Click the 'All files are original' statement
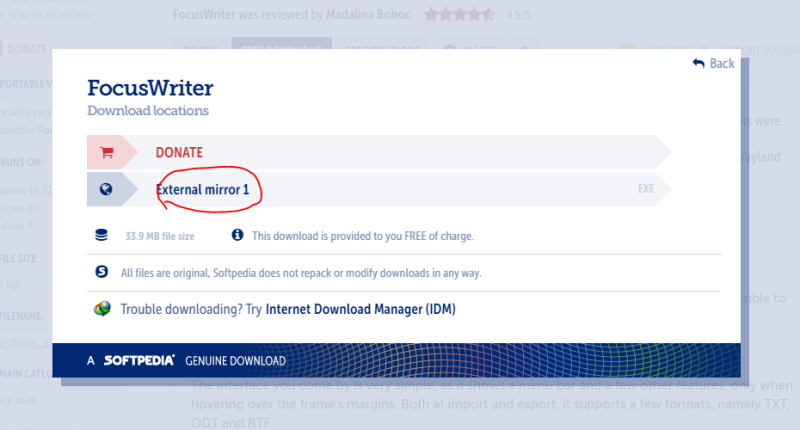Screen dimensions: 800x430 [301, 273]
